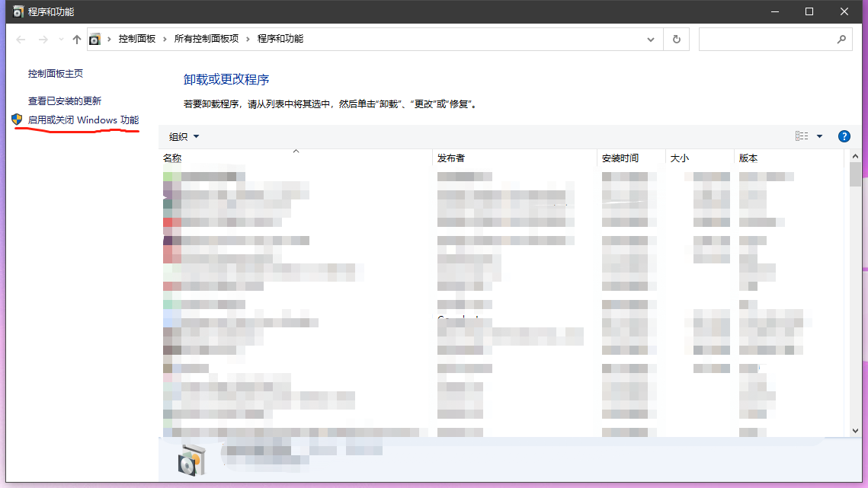The height and width of the screenshot is (488, 868).
Task: Click the disc icon in the details pane
Action: pos(192,458)
